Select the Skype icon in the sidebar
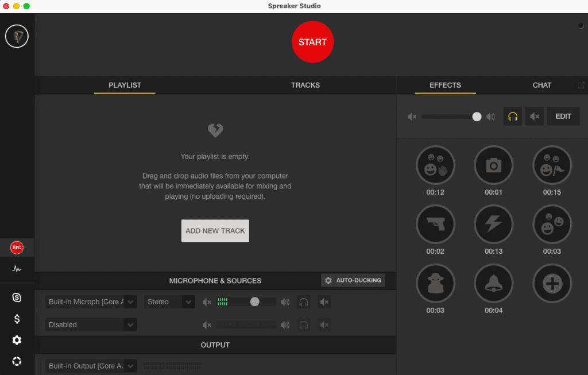Image resolution: width=588 pixels, height=375 pixels. click(17, 297)
